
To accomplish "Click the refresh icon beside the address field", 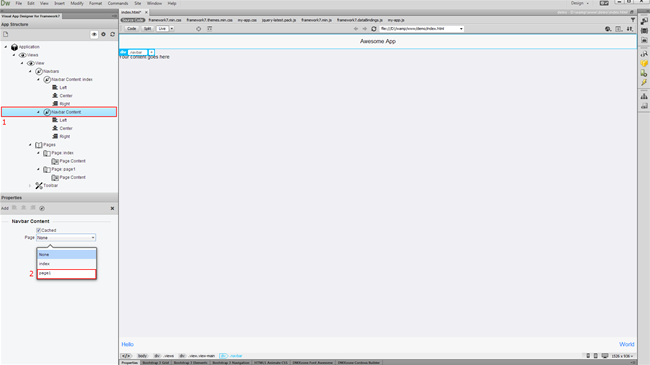I will [x=374, y=29].
